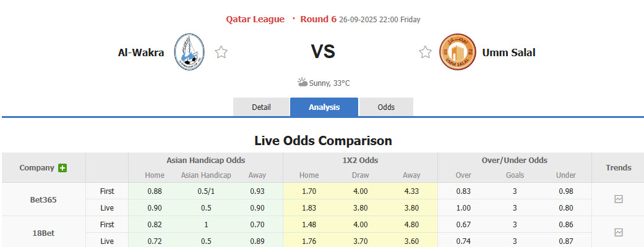The height and width of the screenshot is (247, 644).
Task: Favorite Al-Wakra with the star icon
Action: (x=221, y=52)
